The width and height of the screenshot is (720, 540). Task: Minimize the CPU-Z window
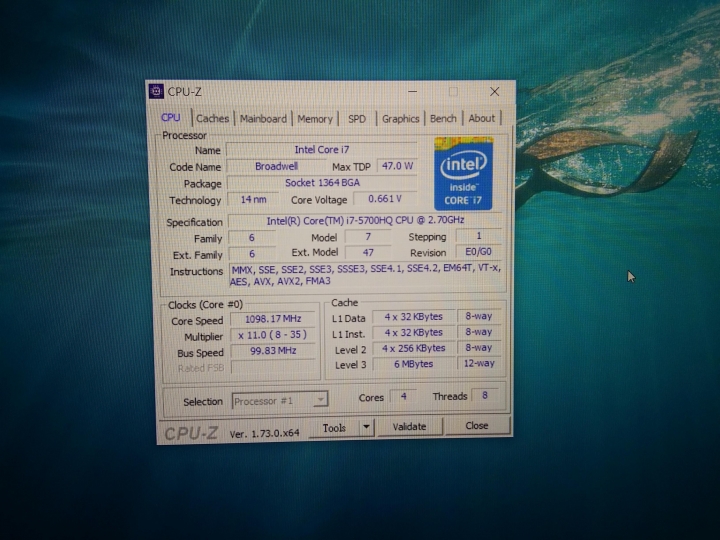412,91
